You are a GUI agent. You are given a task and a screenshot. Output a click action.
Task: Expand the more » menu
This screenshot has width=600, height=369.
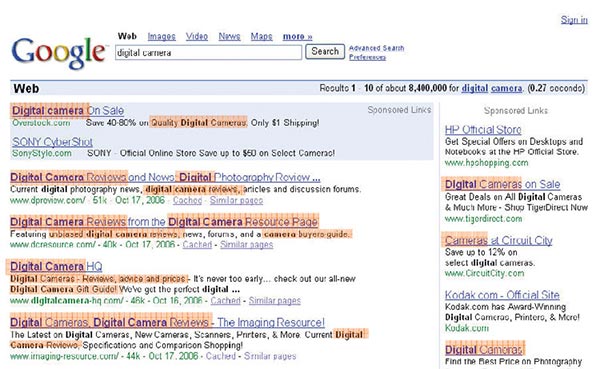297,36
